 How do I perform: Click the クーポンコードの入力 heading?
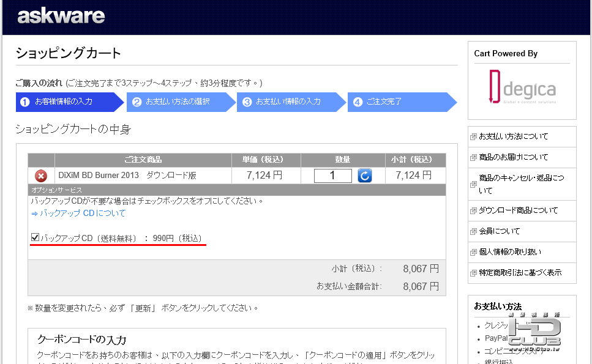pyautogui.click(x=81, y=340)
